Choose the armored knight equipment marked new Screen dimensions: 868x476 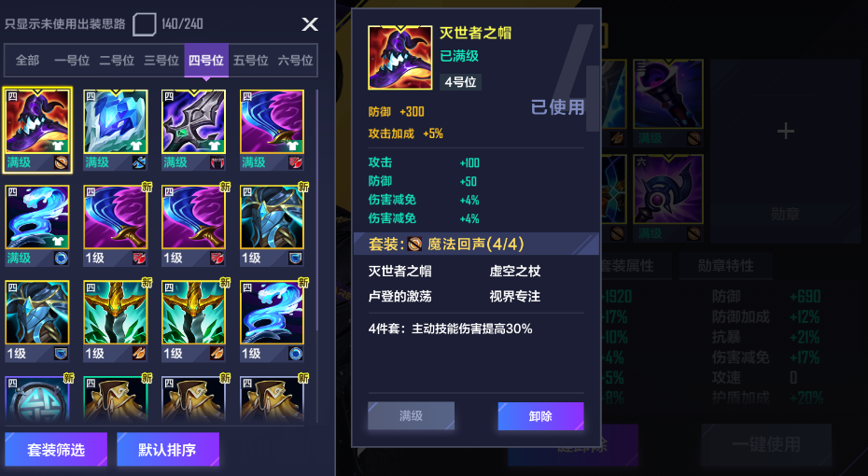[272, 225]
